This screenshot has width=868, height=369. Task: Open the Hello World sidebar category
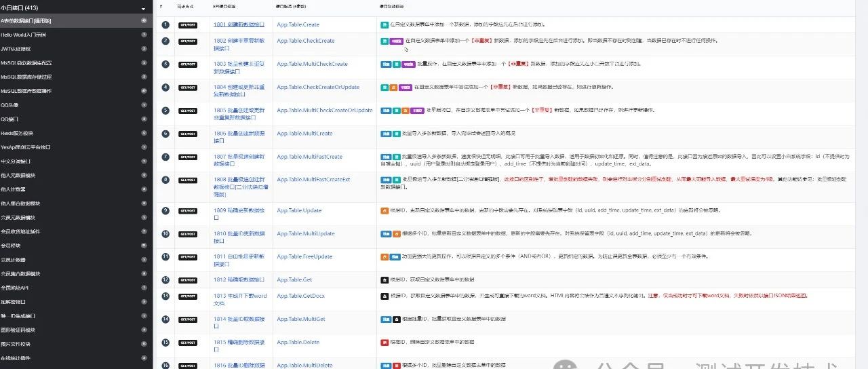(24, 35)
